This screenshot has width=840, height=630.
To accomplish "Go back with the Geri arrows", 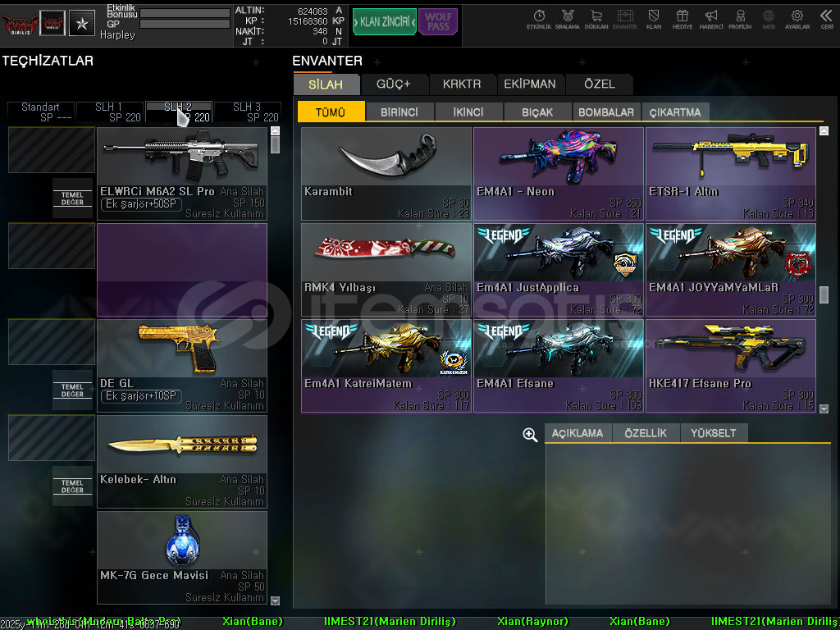I will (x=826, y=18).
